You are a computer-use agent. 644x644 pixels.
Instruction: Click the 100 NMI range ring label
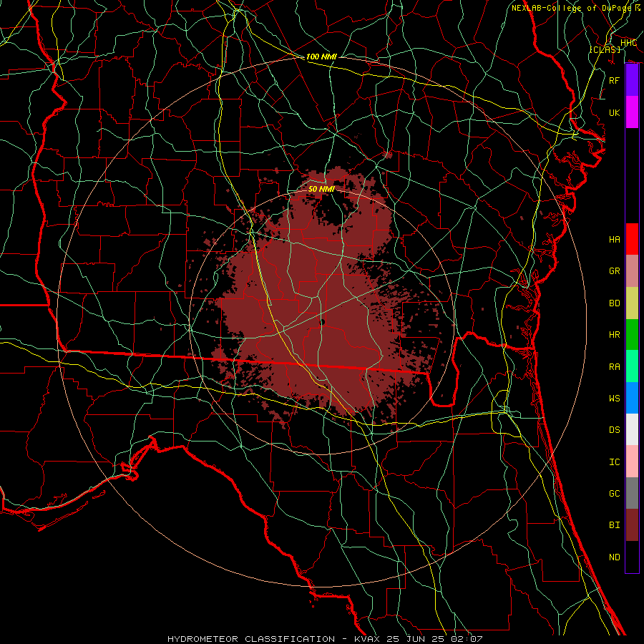point(321,57)
